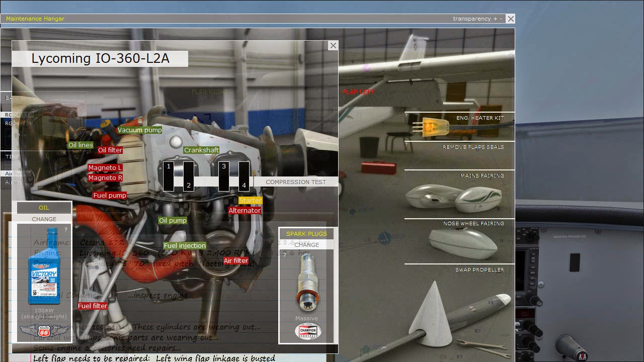Click CHANGE under the OIL heading
This screenshot has width=644, height=362.
pos(44,219)
